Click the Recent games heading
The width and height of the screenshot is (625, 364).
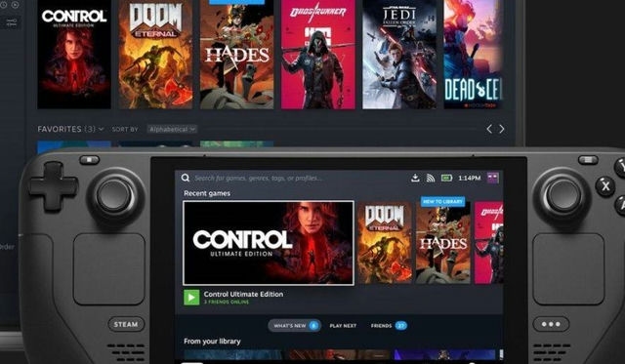tap(207, 193)
